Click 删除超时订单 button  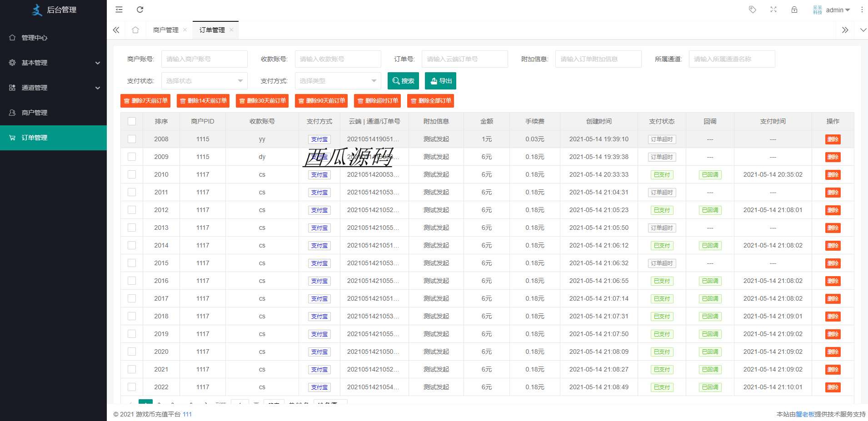(x=377, y=101)
